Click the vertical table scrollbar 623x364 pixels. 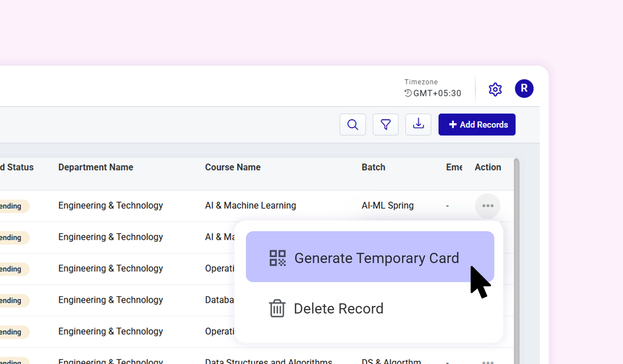pyautogui.click(x=516, y=255)
